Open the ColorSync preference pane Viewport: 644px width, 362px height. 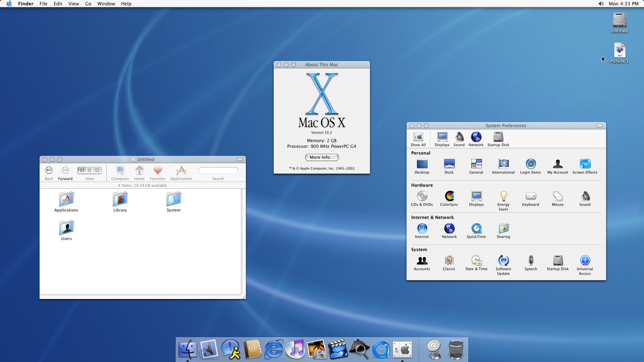(x=449, y=196)
